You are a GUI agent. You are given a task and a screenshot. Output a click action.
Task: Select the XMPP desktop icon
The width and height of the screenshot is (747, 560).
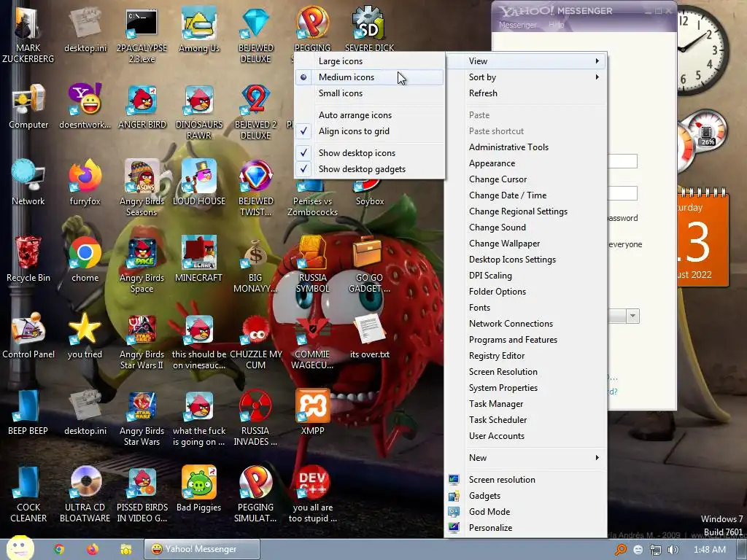pos(312,412)
